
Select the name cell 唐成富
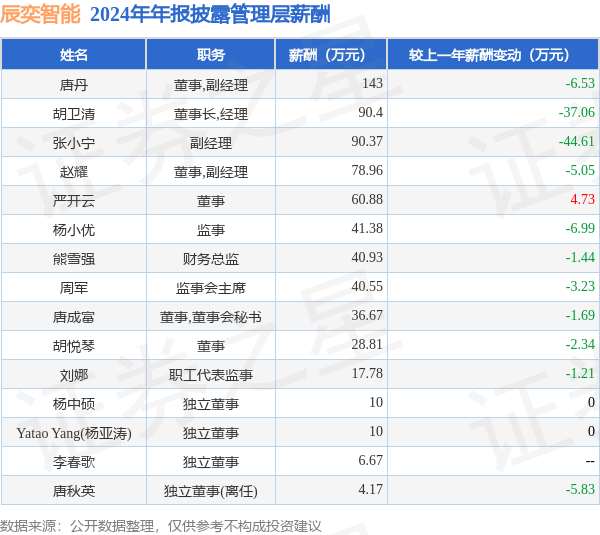pyautogui.click(x=74, y=317)
